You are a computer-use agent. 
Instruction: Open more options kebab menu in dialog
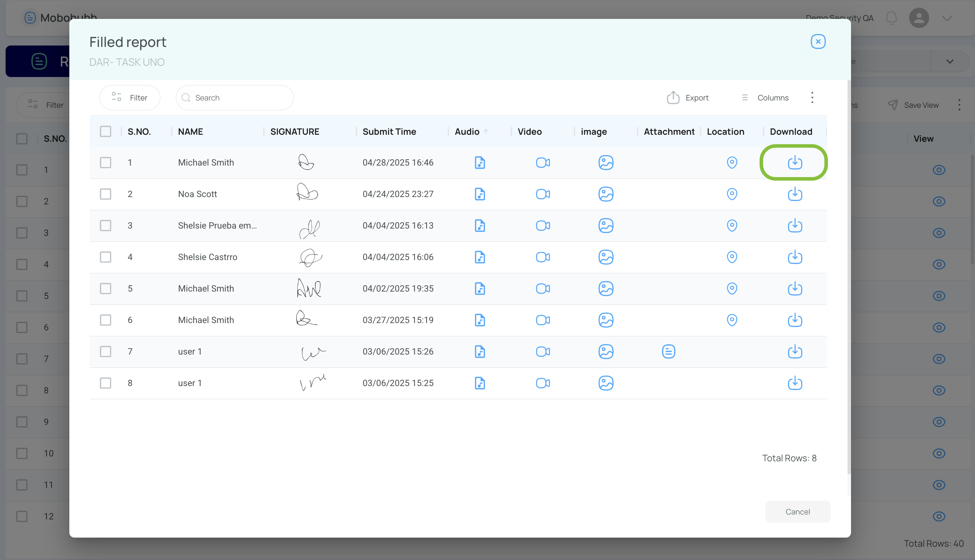coord(812,98)
